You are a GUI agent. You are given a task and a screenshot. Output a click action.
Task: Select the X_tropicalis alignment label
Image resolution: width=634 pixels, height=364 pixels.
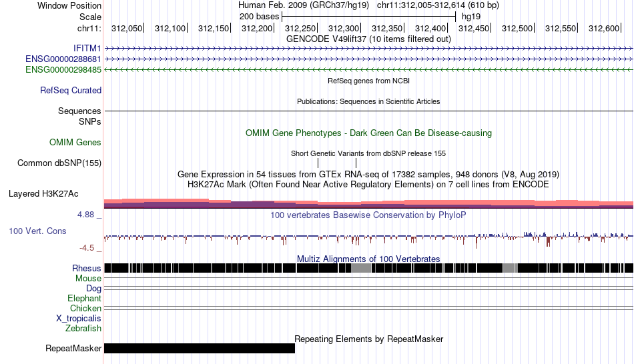click(x=79, y=319)
